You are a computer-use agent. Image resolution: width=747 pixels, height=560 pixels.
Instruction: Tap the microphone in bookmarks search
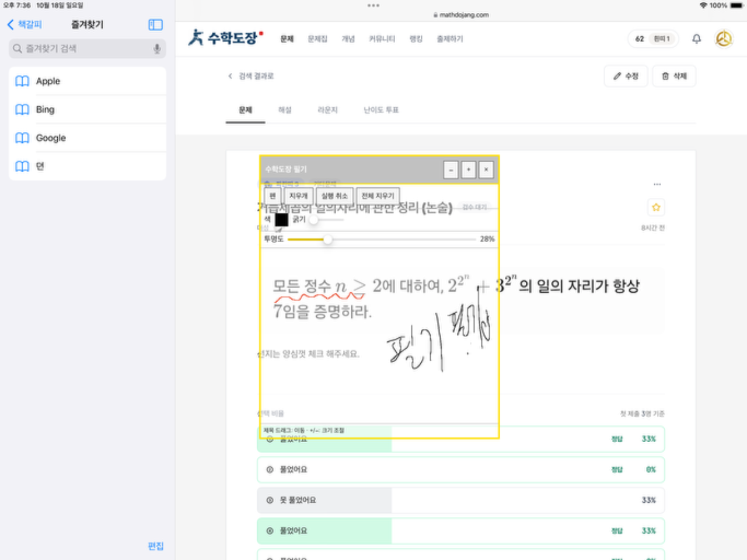tap(157, 48)
